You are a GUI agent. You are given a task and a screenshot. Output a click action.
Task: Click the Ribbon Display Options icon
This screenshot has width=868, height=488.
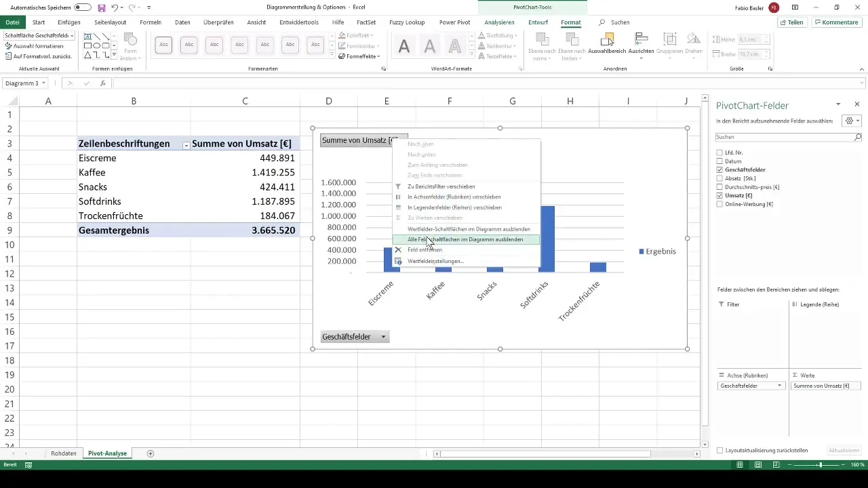[x=794, y=7]
